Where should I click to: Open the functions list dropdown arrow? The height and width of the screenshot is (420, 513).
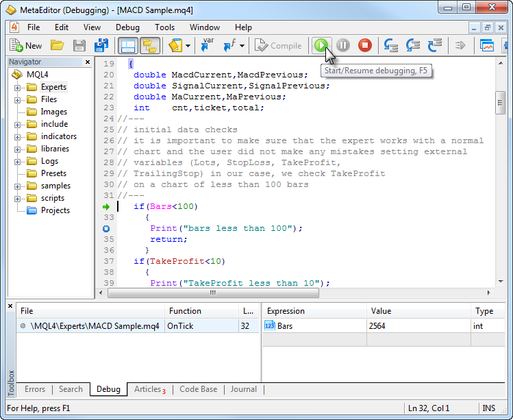(242, 47)
